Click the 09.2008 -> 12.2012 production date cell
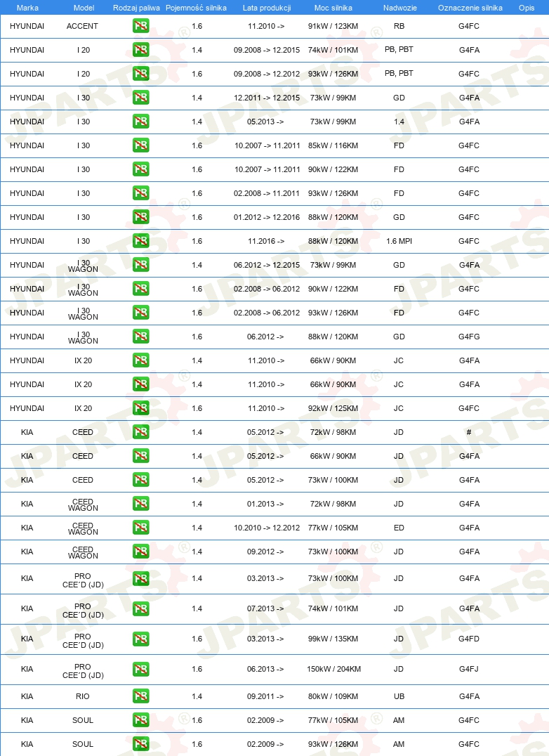Image resolution: width=549 pixels, height=756 pixels. point(267,74)
